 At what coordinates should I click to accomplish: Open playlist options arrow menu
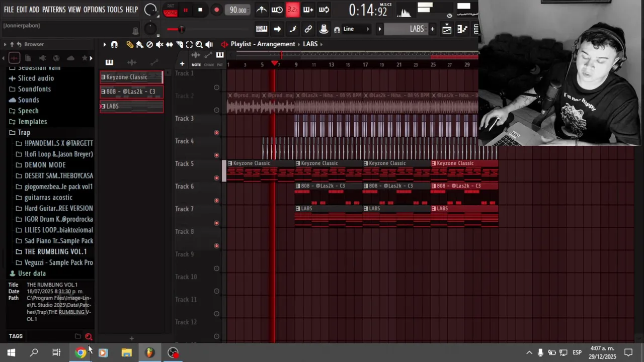tap(105, 45)
